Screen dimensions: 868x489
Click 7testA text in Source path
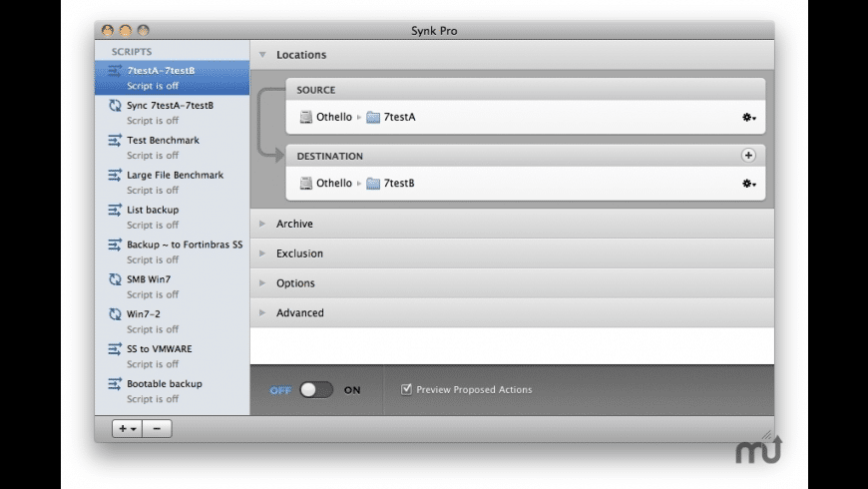click(x=400, y=117)
